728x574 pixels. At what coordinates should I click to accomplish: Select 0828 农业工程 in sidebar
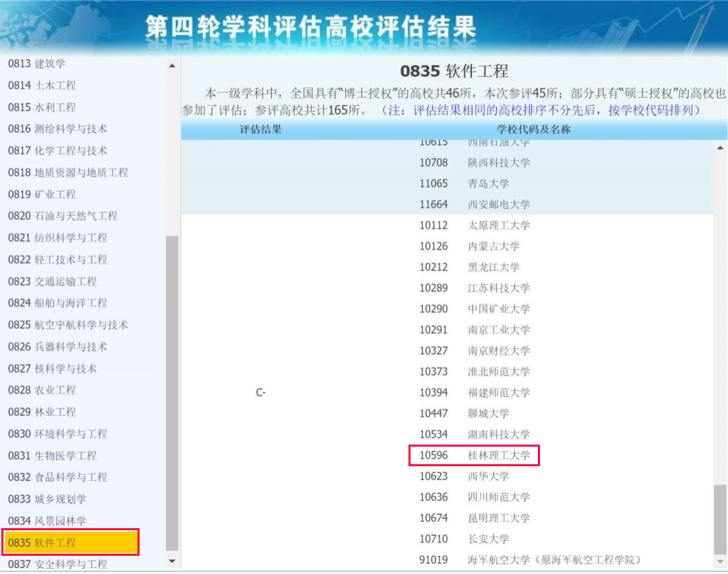coord(42,390)
